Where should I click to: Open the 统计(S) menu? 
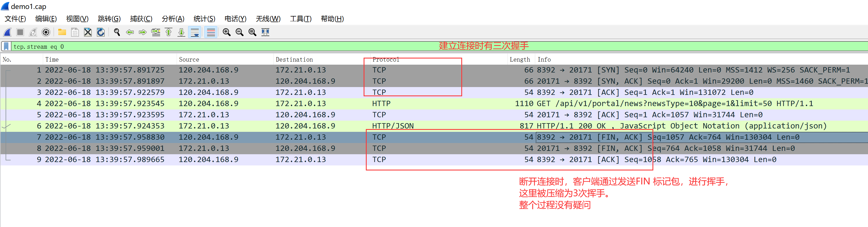click(204, 19)
